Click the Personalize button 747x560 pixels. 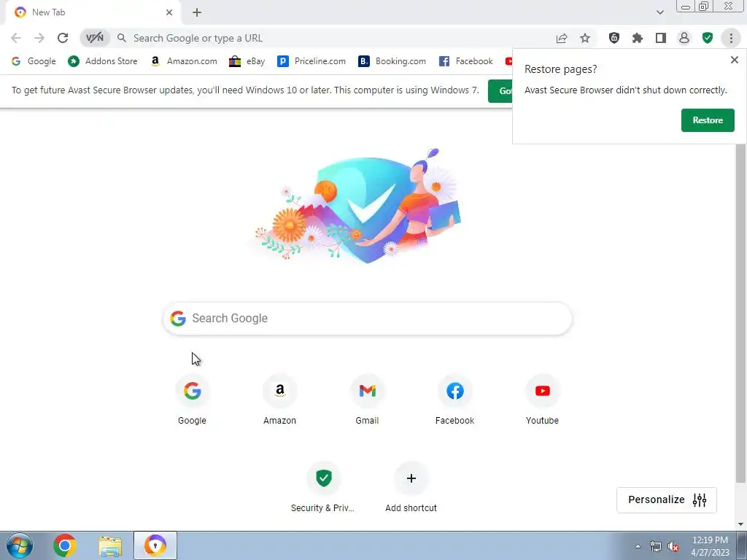[667, 499]
